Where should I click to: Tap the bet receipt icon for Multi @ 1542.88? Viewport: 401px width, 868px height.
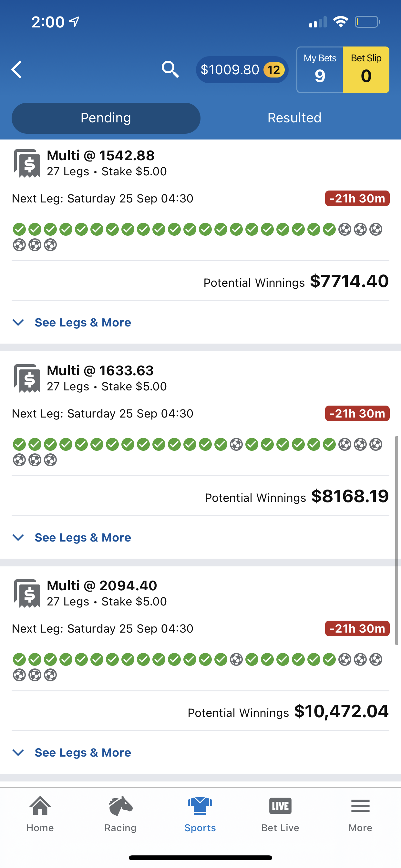tap(27, 163)
